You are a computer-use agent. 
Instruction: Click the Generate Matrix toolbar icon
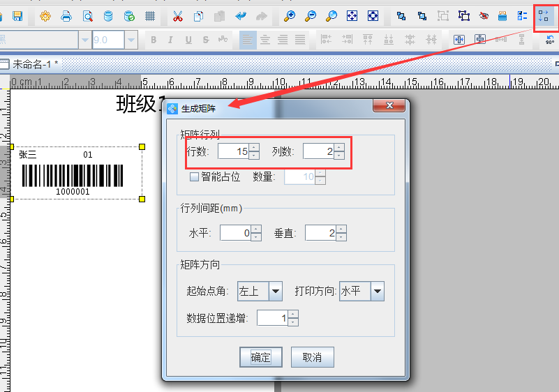click(x=544, y=16)
